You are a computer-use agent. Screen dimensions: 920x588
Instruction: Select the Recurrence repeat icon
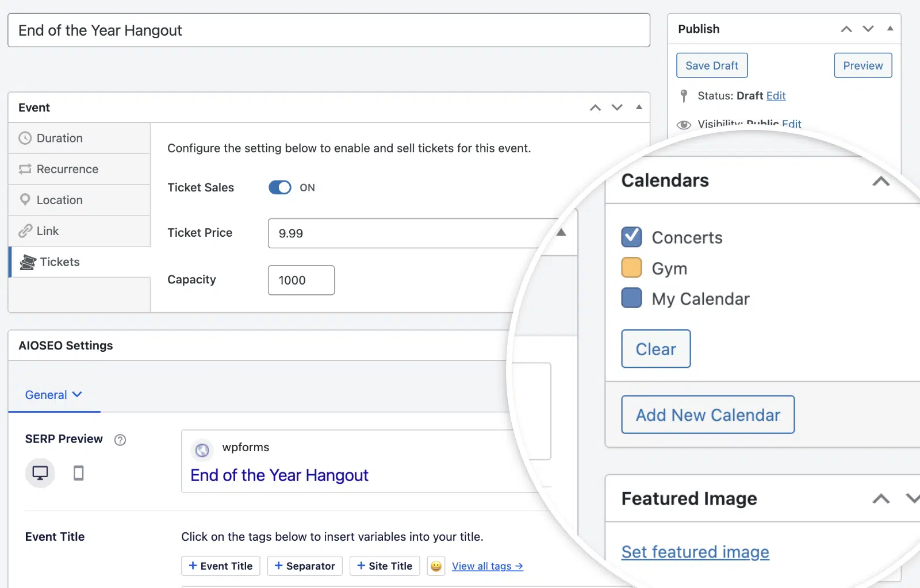click(x=25, y=169)
